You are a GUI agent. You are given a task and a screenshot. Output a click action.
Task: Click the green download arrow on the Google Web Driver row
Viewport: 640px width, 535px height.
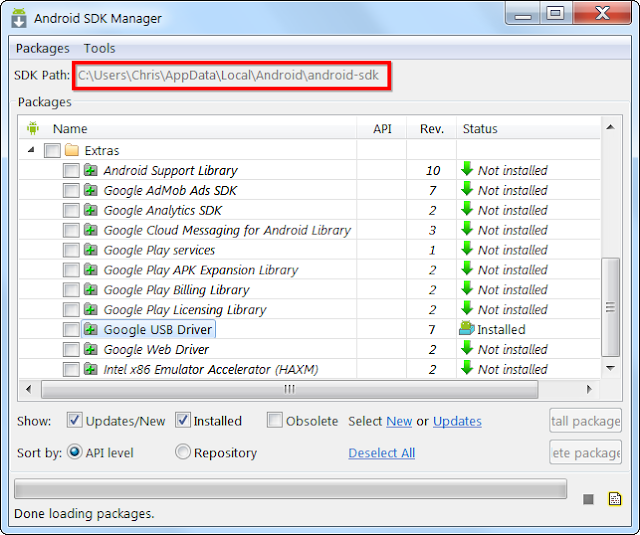pos(467,348)
